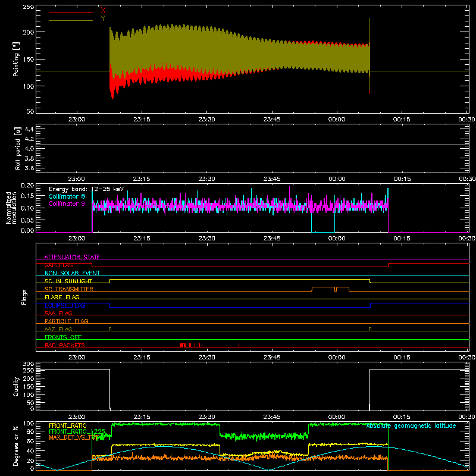Click the cyan 'Collimator 8' legend label
The width and height of the screenshot is (476, 476).
(67, 196)
